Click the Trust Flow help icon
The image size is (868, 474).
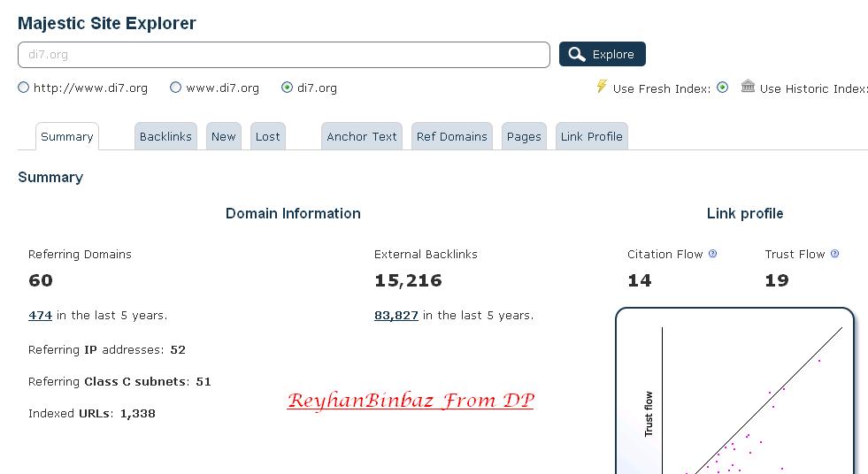pyautogui.click(x=834, y=254)
